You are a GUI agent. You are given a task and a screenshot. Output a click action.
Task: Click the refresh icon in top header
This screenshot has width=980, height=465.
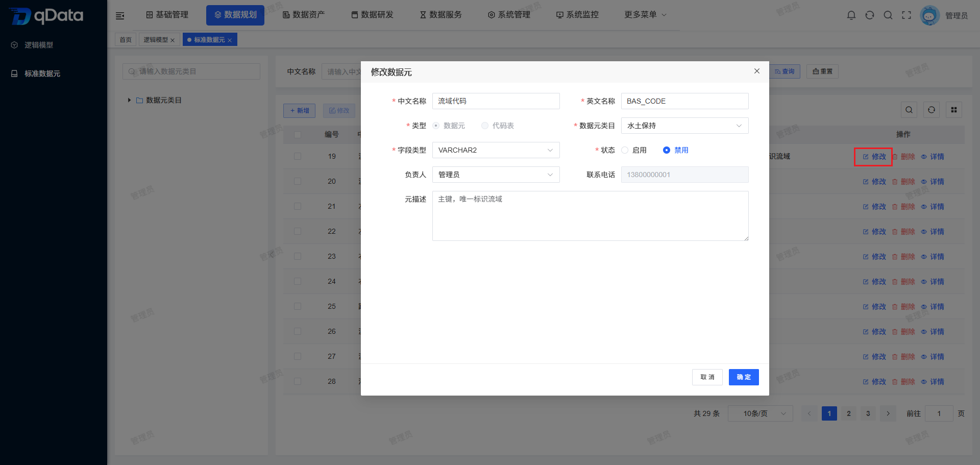[x=870, y=15]
